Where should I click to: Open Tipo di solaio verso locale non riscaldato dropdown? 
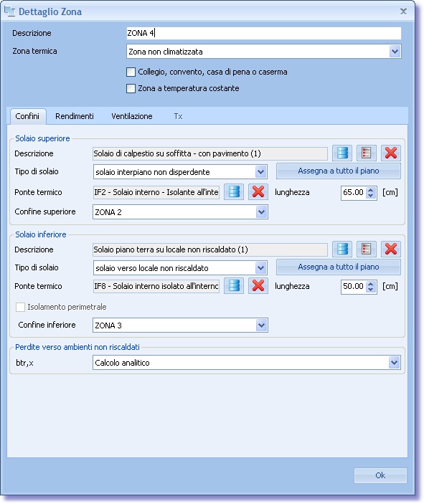(x=261, y=267)
